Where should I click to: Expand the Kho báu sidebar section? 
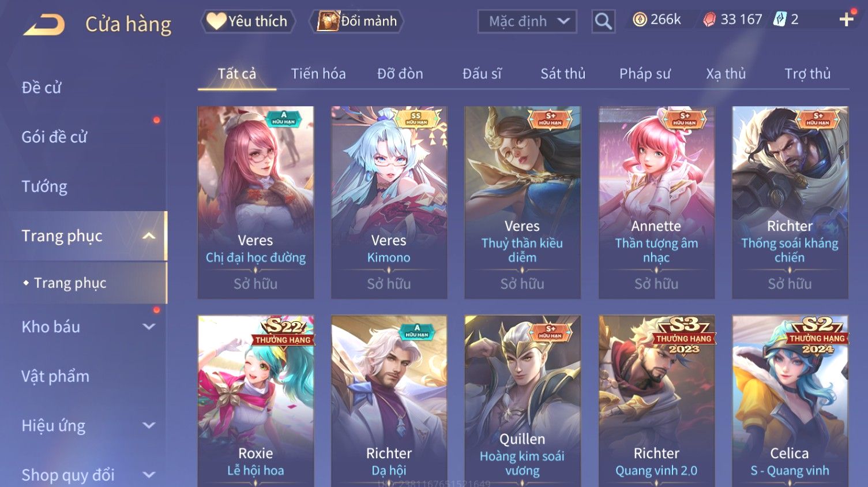point(149,327)
